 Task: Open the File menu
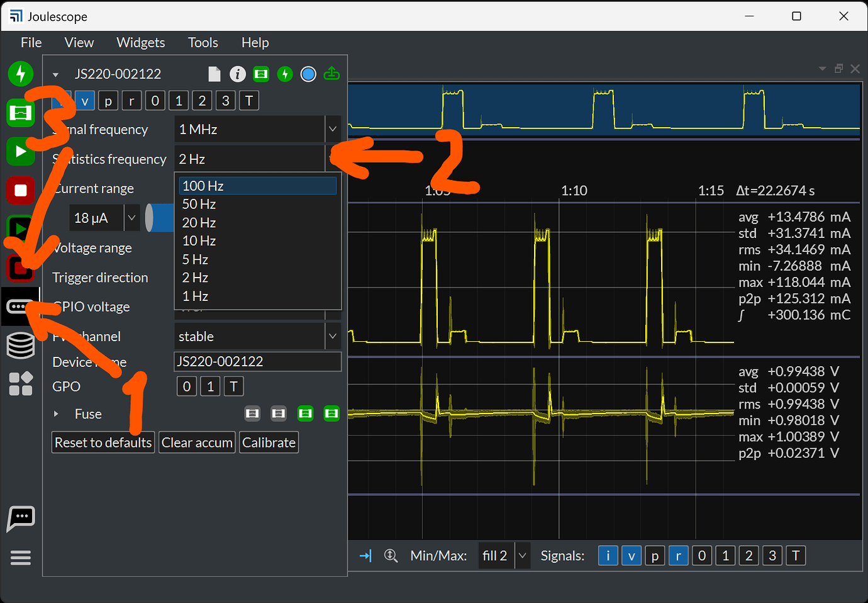coord(31,43)
